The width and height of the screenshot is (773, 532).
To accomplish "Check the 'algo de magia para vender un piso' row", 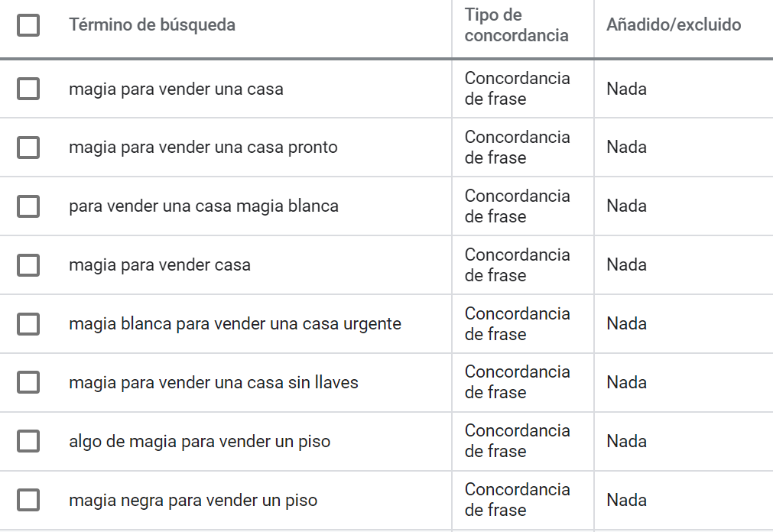I will (28, 441).
